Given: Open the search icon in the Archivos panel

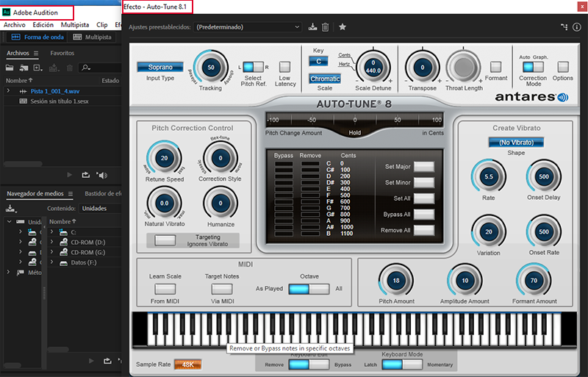Looking at the screenshot, I should tap(86, 68).
